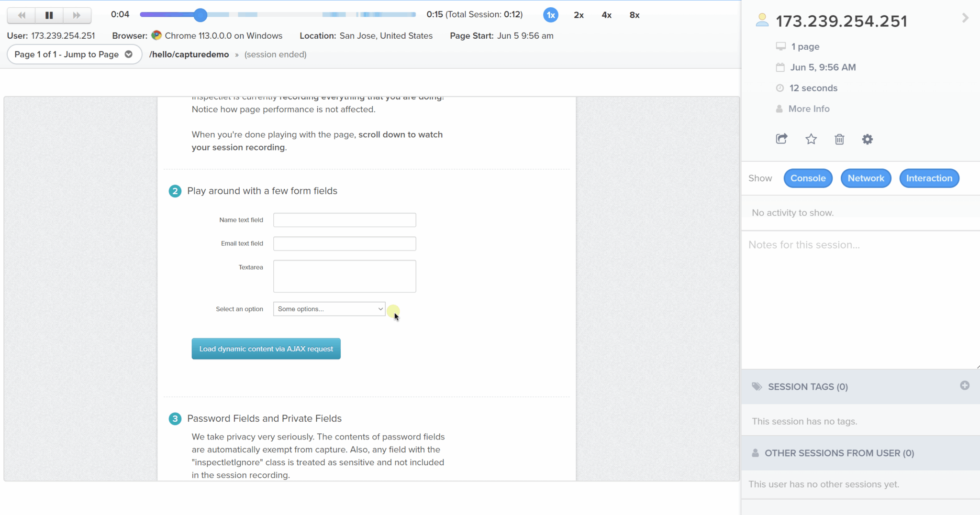The height and width of the screenshot is (515, 980).
Task: Click the session tags label icon
Action: [x=757, y=386]
